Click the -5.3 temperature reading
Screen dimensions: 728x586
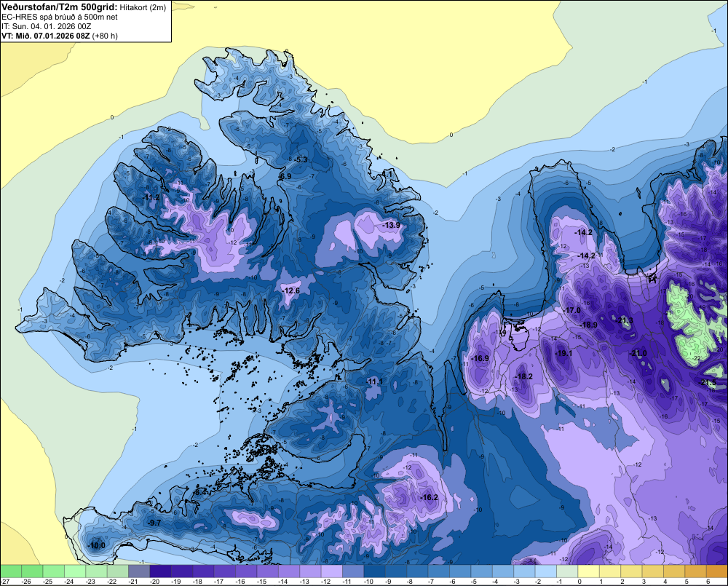click(301, 159)
